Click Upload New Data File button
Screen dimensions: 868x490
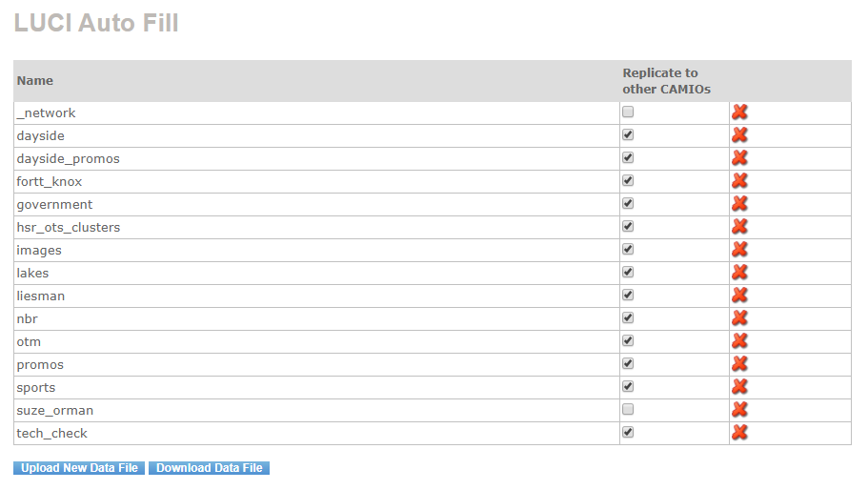pyautogui.click(x=79, y=468)
